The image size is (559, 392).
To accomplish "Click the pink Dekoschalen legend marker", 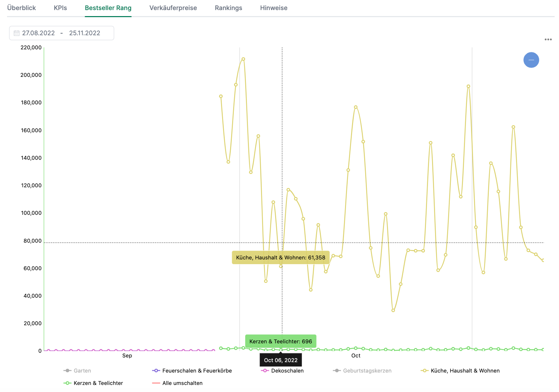I will tap(265, 371).
